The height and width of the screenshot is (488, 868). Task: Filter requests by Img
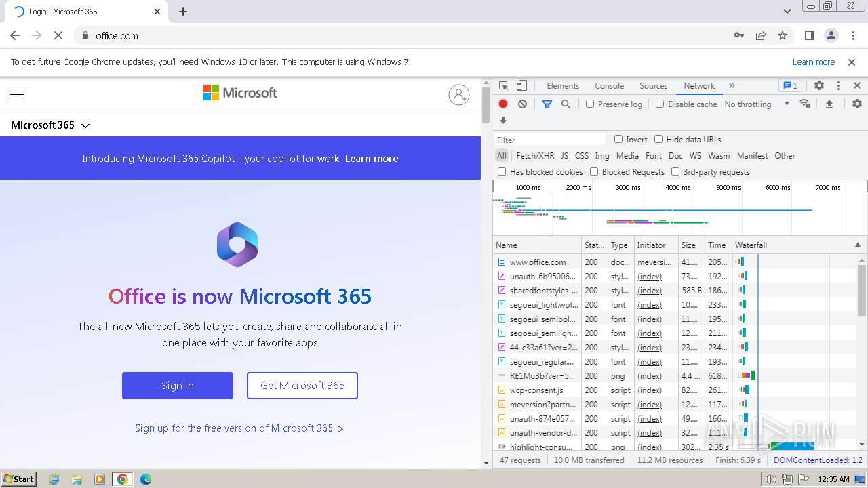tap(602, 156)
